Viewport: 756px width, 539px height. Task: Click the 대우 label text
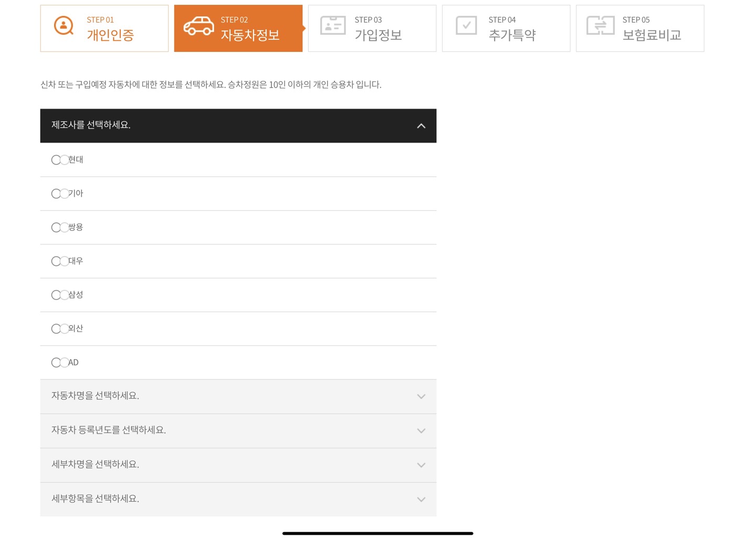pyautogui.click(x=76, y=261)
